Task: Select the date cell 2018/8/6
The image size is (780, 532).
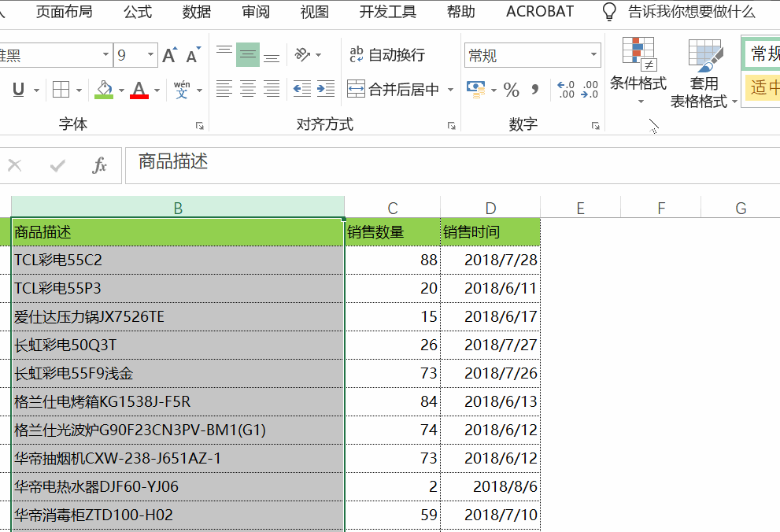Action: point(490,486)
